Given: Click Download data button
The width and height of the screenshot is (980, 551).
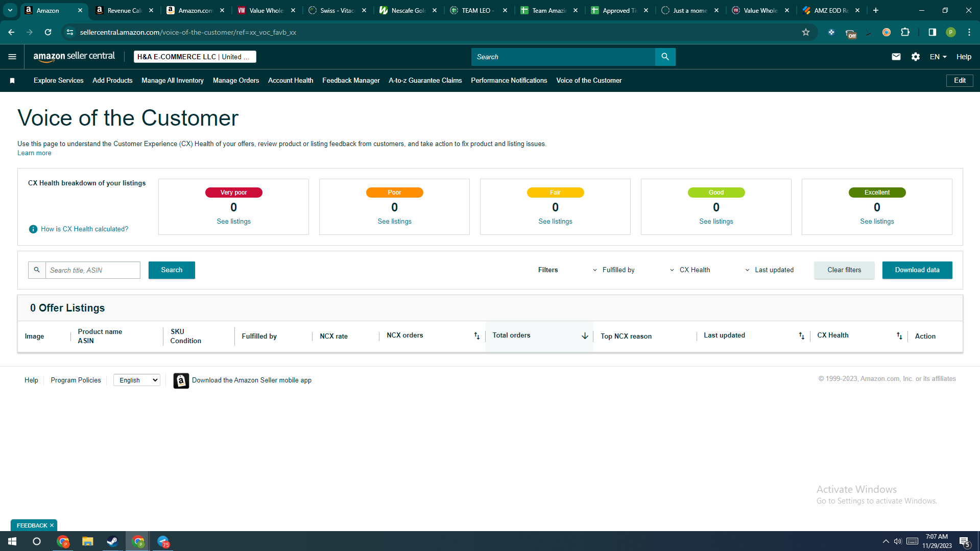Looking at the screenshot, I should (x=917, y=270).
